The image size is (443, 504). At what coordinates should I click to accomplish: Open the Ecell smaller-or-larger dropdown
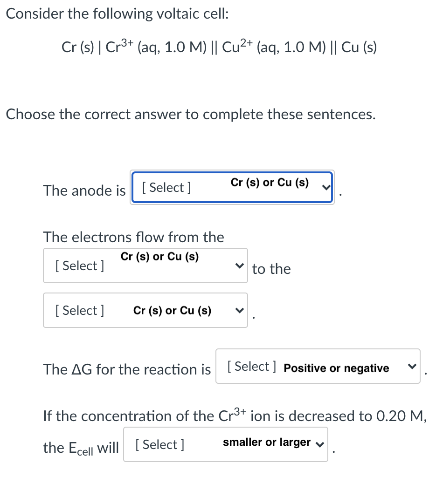pyautogui.click(x=225, y=444)
